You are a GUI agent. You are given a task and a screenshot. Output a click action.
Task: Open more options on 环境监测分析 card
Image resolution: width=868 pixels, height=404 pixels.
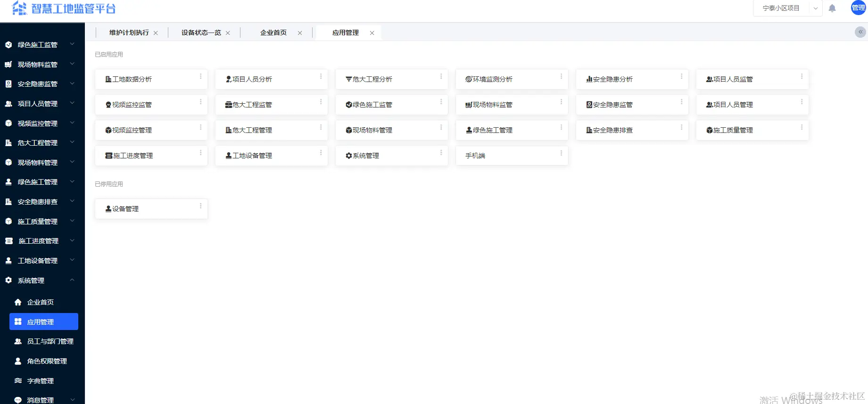coord(561,76)
